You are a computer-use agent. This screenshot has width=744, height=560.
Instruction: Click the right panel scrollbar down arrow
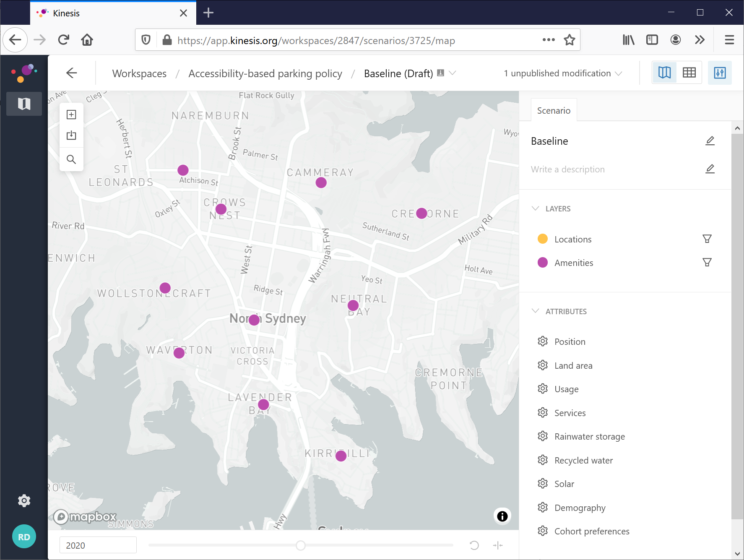[x=737, y=554]
